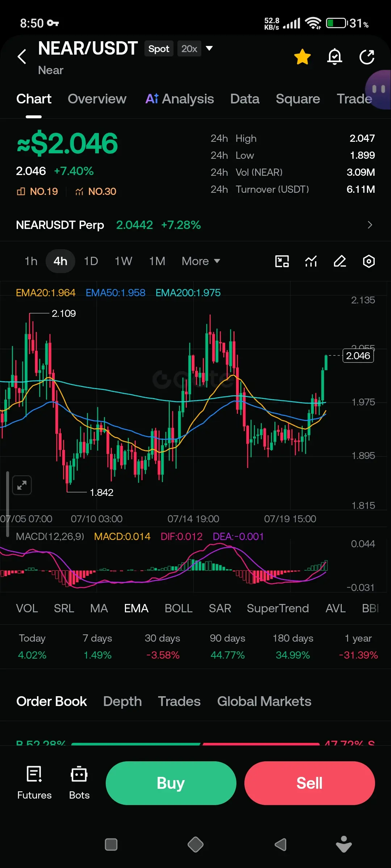Toggle the SAR indicator
Screen dimensions: 391x868
pyautogui.click(x=220, y=608)
